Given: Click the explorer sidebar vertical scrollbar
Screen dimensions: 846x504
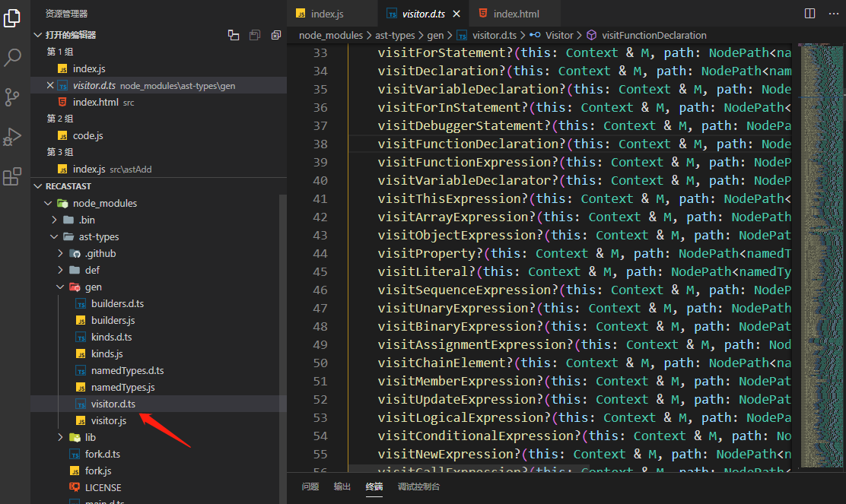Looking at the screenshot, I should click(x=283, y=347).
